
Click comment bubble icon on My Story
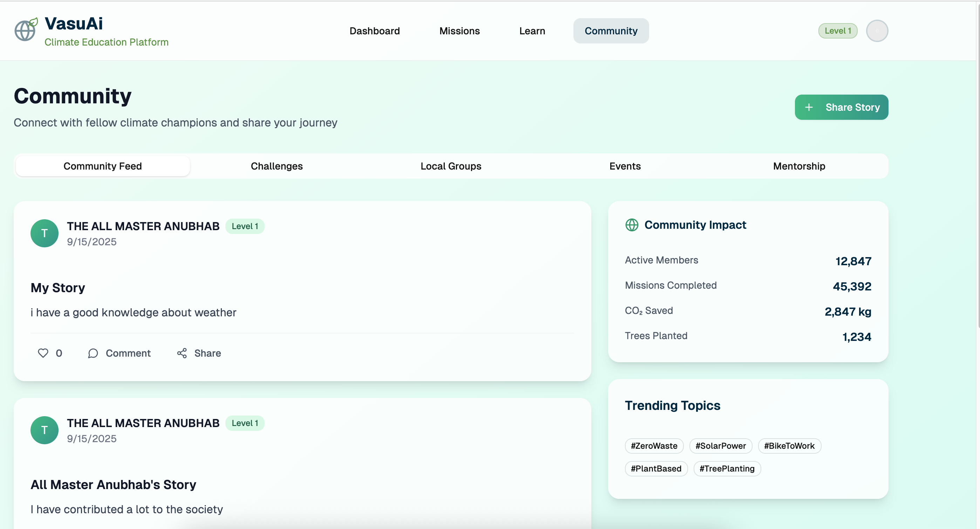point(93,353)
